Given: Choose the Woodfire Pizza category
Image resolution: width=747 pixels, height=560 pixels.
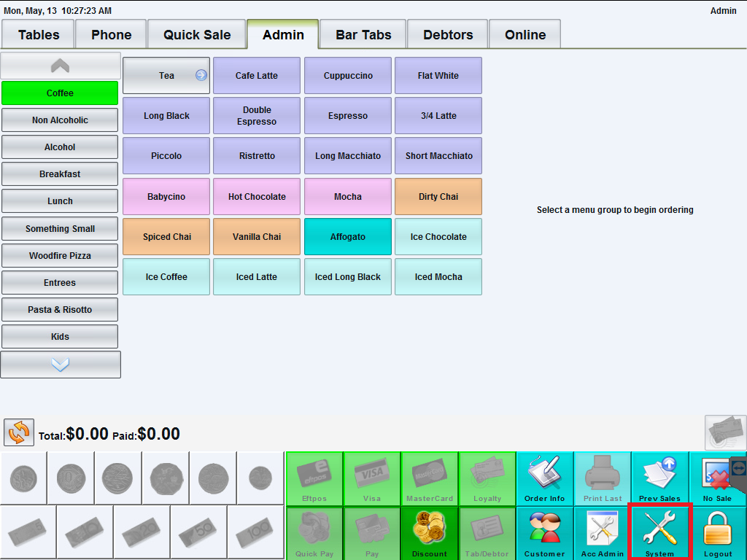Looking at the screenshot, I should 60,255.
